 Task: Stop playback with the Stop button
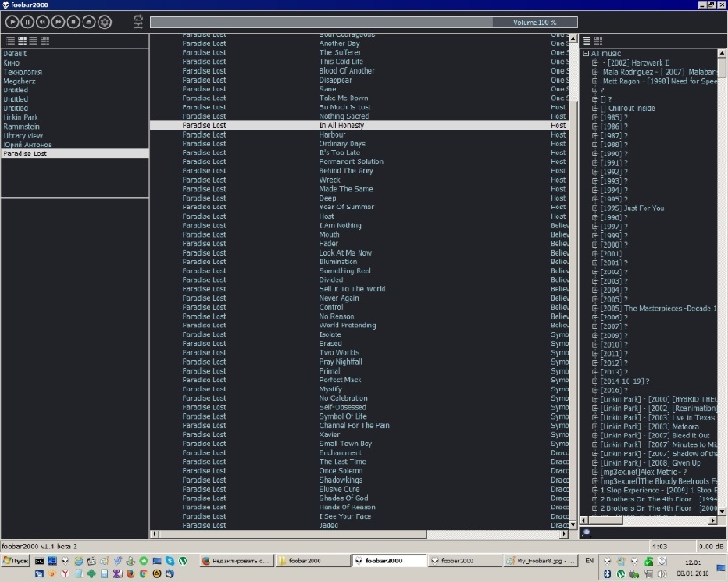click(x=73, y=21)
